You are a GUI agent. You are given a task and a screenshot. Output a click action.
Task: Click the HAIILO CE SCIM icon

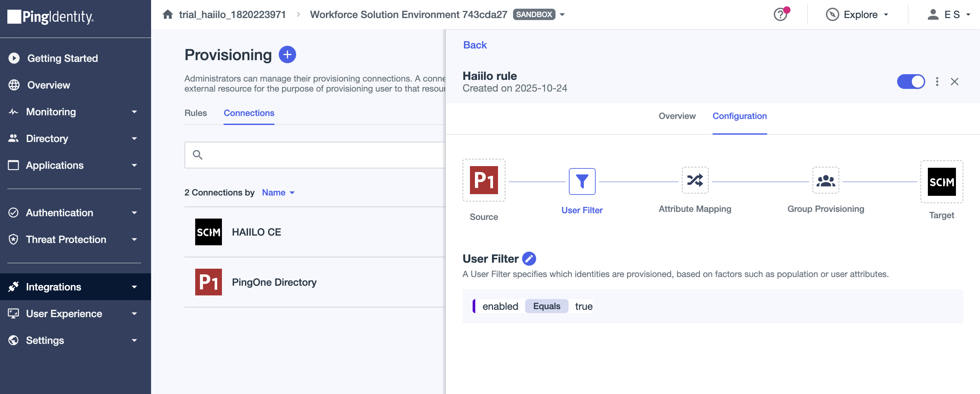(209, 232)
